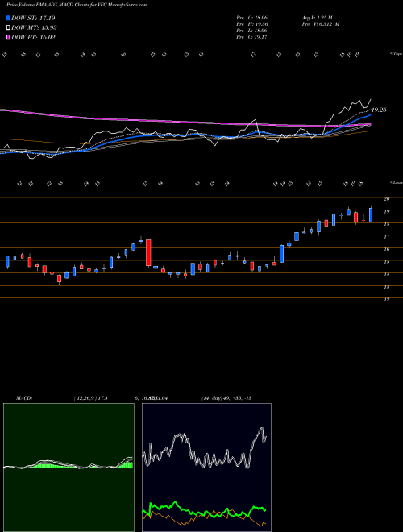Click the 20 price axis label

click(x=386, y=199)
